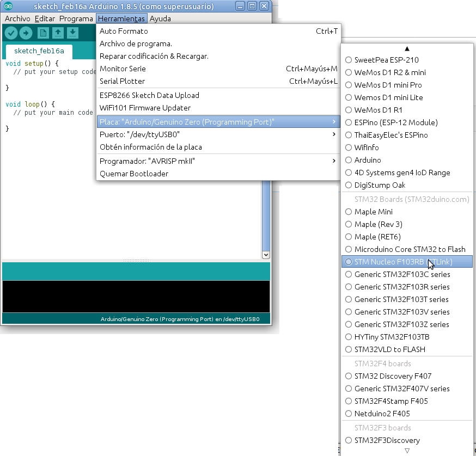Click the Verify checkmark toolbar icon

[11, 33]
